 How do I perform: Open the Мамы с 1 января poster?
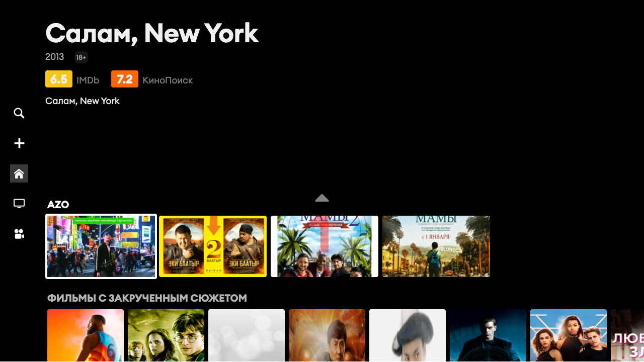[x=436, y=246]
